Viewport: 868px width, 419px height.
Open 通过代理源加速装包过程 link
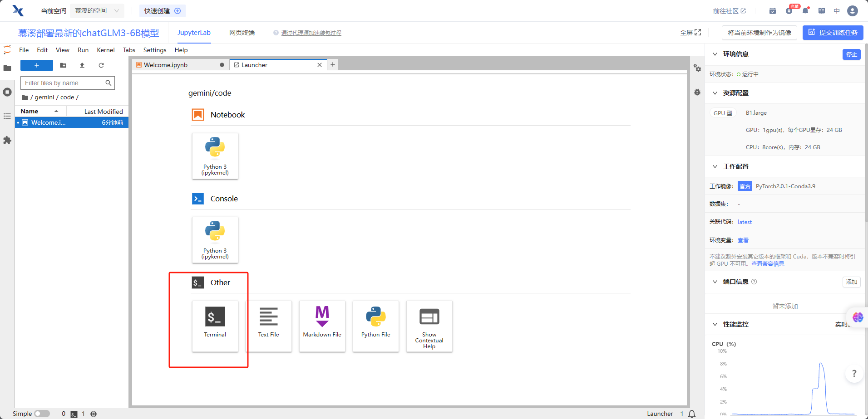pyautogui.click(x=311, y=33)
